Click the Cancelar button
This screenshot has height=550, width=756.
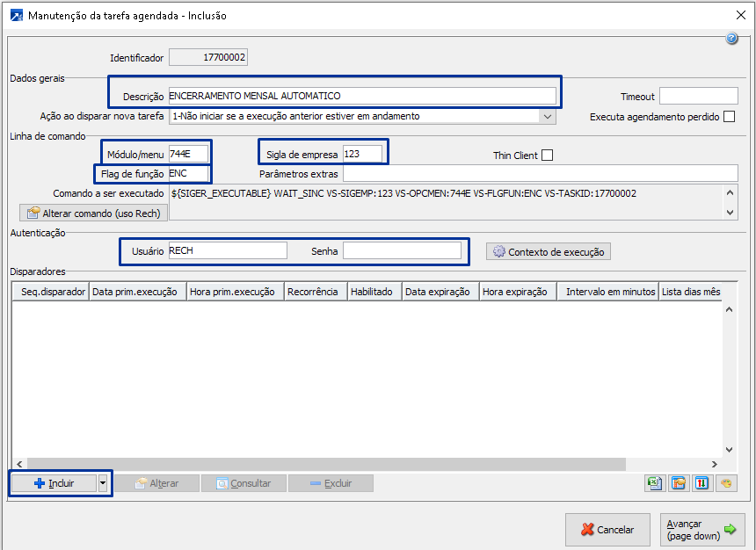pos(607,529)
